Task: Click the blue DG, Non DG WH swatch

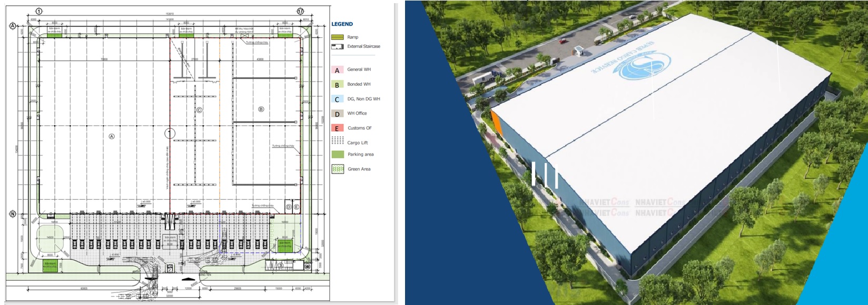Action: click(x=337, y=99)
